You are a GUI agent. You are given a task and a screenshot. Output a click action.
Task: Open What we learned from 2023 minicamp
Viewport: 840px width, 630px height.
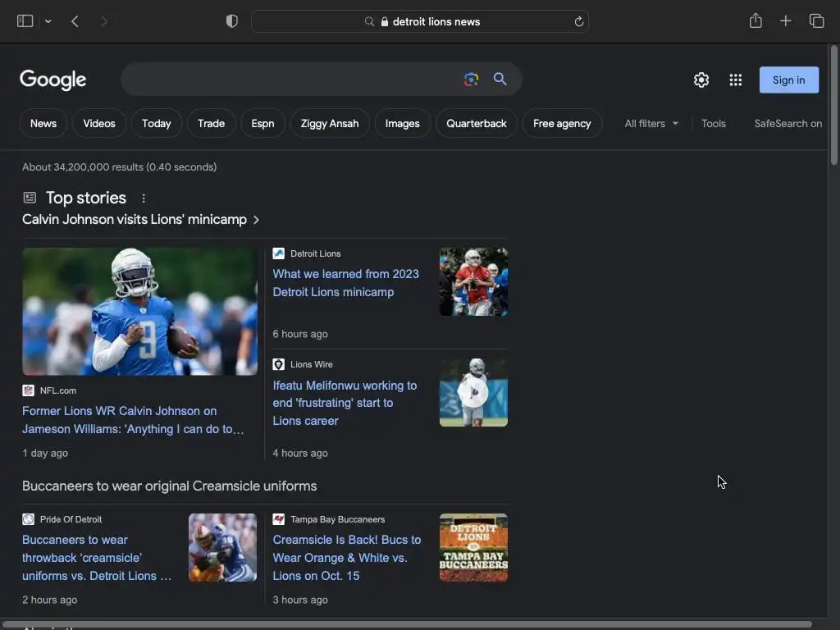point(345,283)
